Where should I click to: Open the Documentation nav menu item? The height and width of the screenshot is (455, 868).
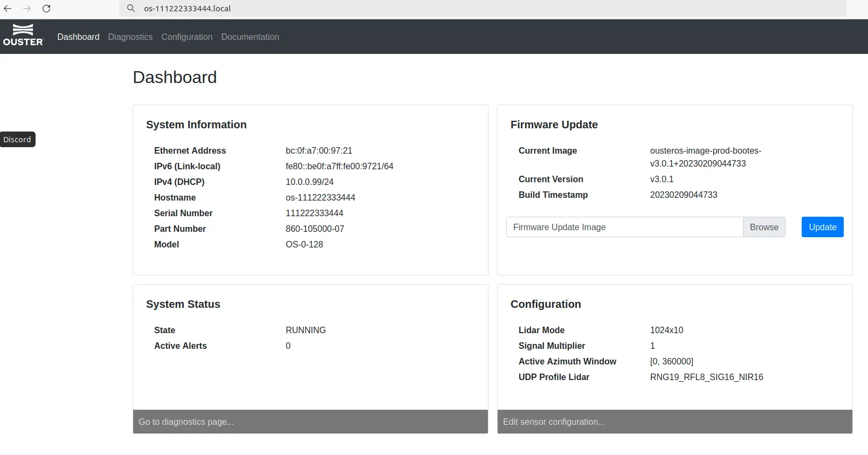pos(250,37)
